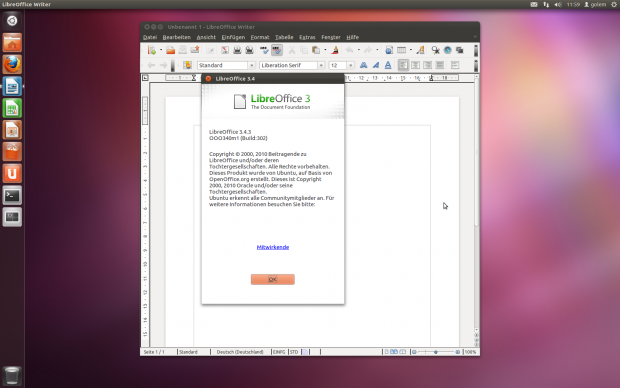Click the Hyperlink icon

[x=389, y=50]
